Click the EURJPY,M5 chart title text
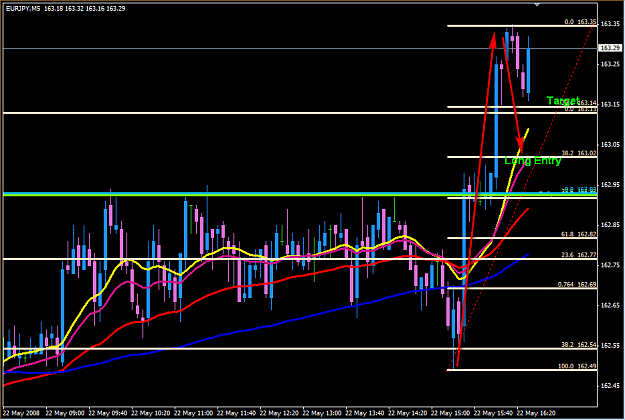Viewport: 625px width, 420px height. (23, 8)
